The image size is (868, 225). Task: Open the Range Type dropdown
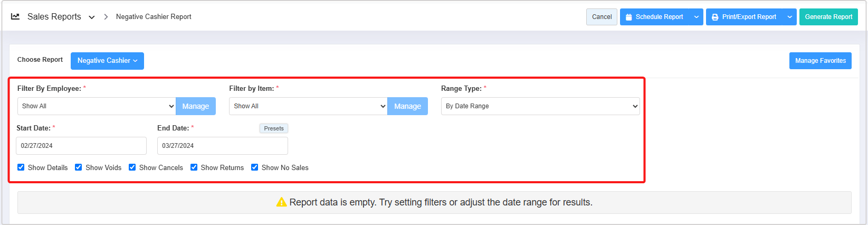tap(540, 106)
